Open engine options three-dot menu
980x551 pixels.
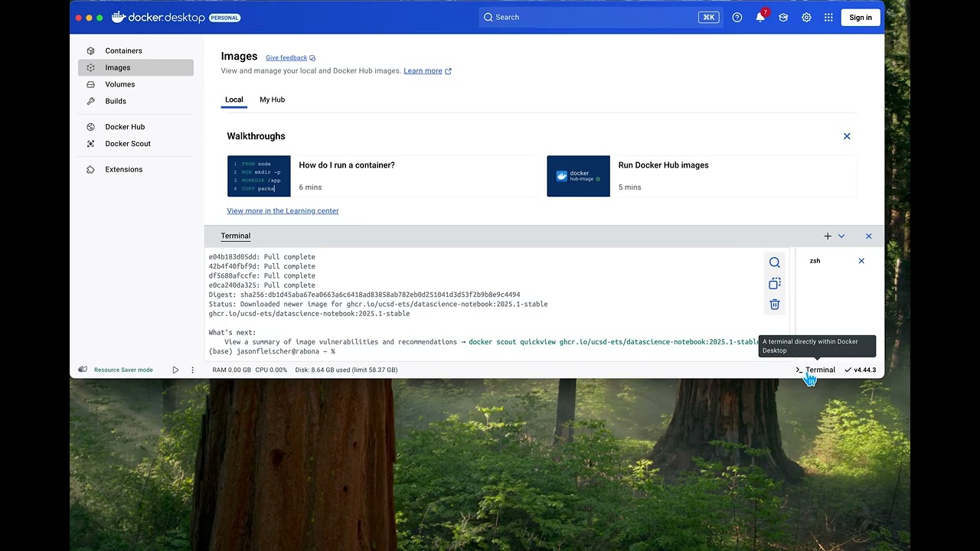[192, 370]
